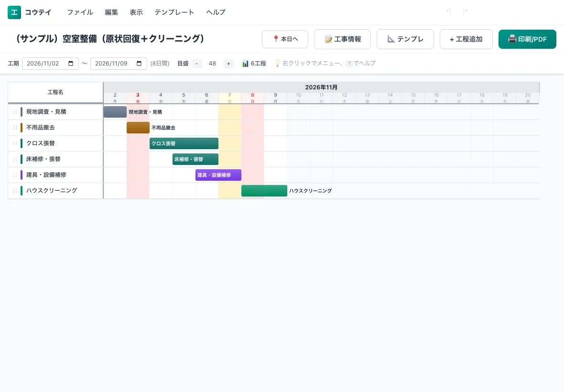
Task: Click the end date field 2026/11/09
Action: click(119, 63)
